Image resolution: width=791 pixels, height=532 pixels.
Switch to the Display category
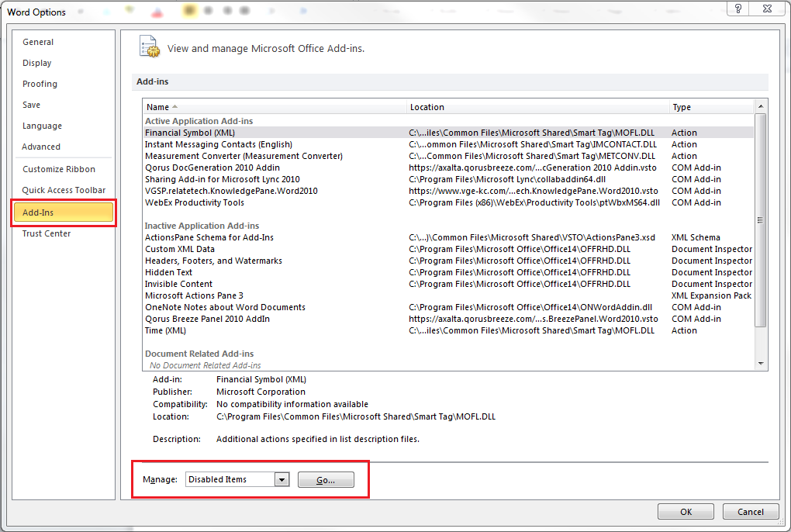36,63
